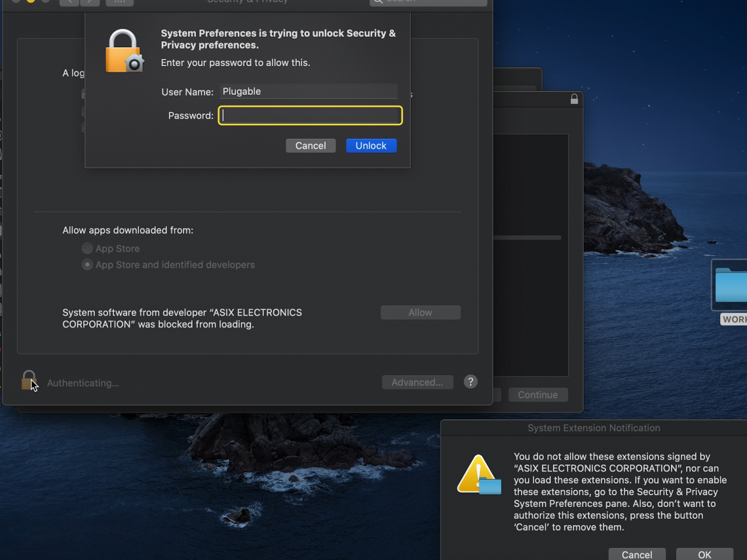Screen dimensions: 747x560
Task: Click the Security & Privacy search field
Action: (x=429, y=2)
